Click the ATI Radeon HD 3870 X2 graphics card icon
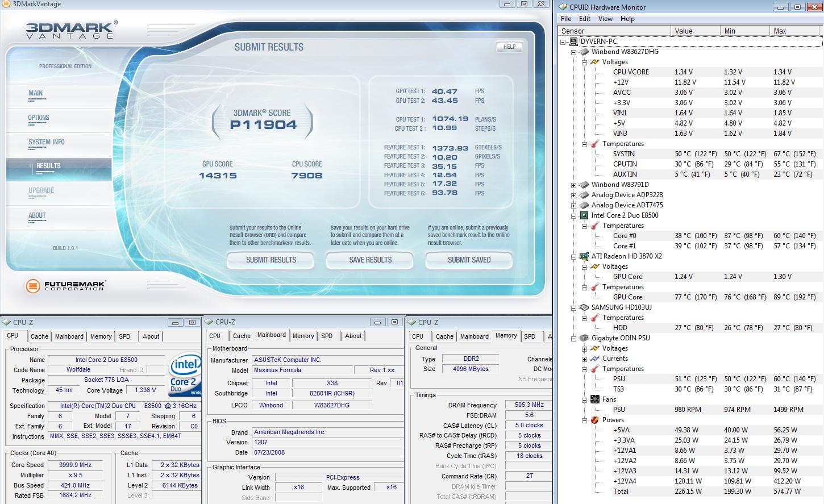 [584, 256]
